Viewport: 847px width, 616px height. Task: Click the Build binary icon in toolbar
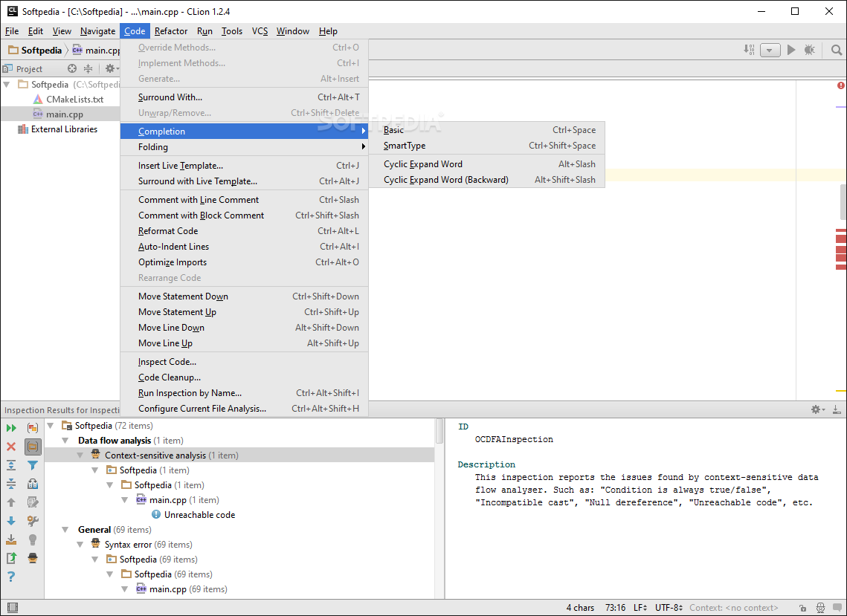pos(750,50)
